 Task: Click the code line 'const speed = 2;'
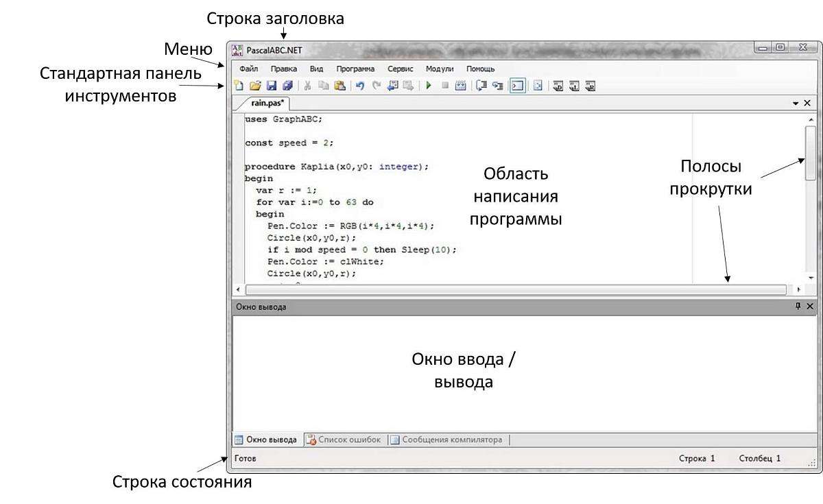click(x=289, y=143)
